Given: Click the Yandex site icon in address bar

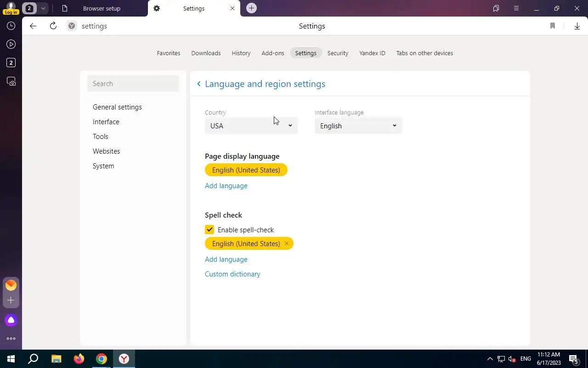Looking at the screenshot, I should point(72,26).
